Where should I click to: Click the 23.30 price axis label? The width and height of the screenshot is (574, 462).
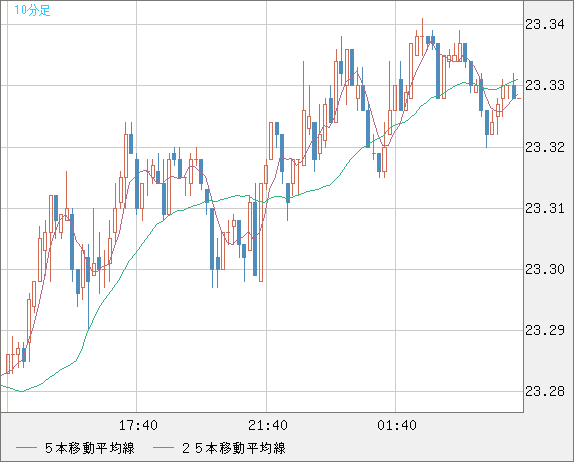point(545,269)
